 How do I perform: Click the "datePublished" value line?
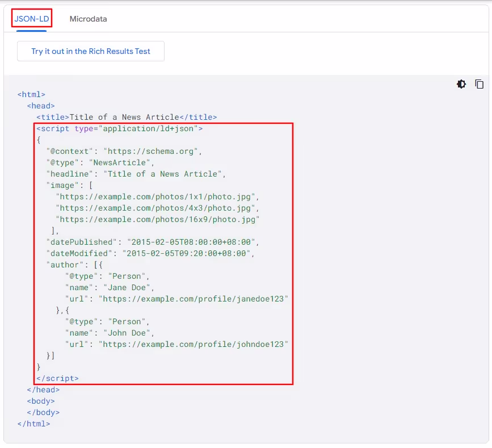(153, 242)
